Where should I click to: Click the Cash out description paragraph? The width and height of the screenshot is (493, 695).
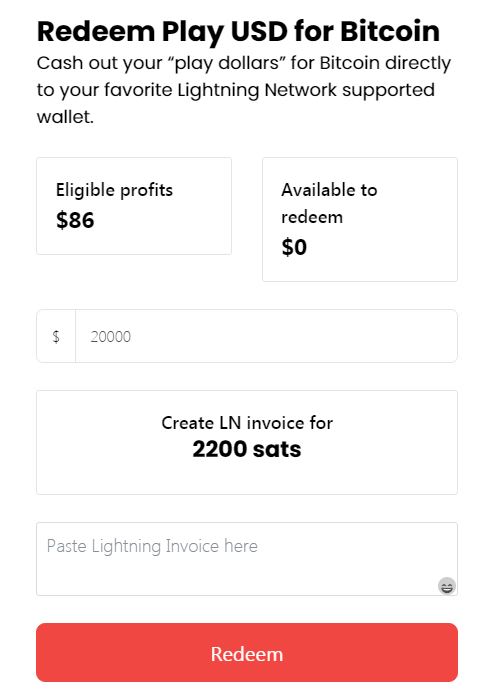coord(244,90)
